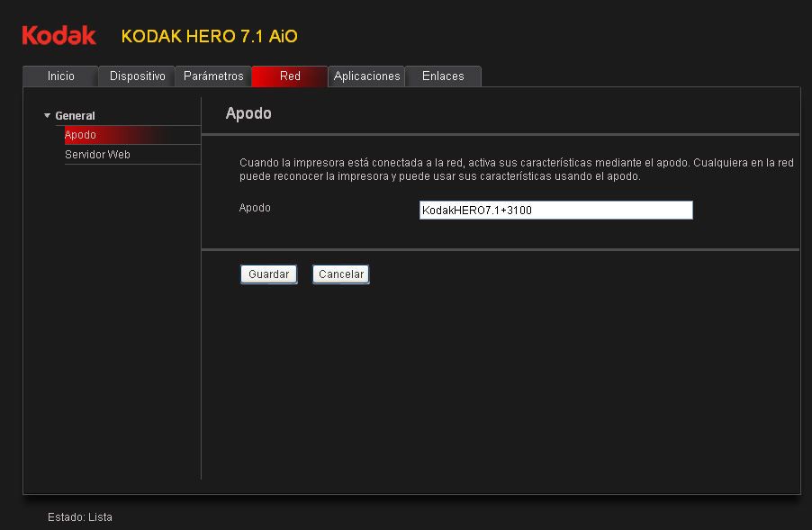Open the Parámetros tab

[213, 76]
